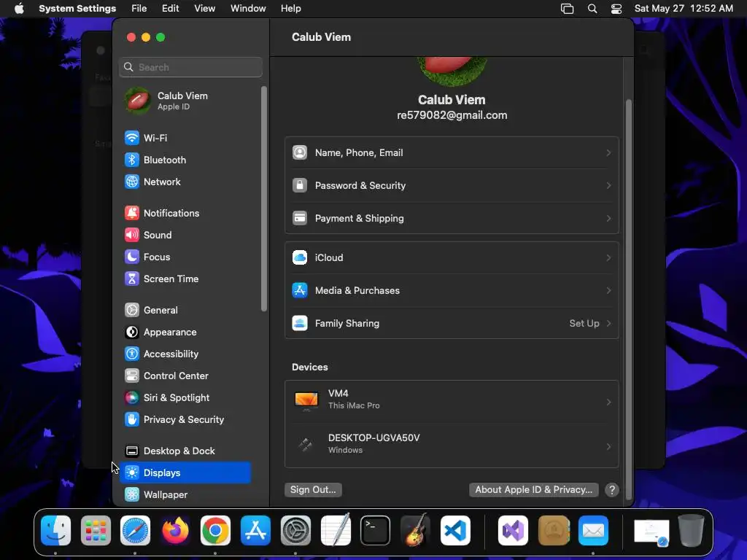This screenshot has height=560, width=747.
Task: Open the System Settings menu
Action: click(77, 9)
